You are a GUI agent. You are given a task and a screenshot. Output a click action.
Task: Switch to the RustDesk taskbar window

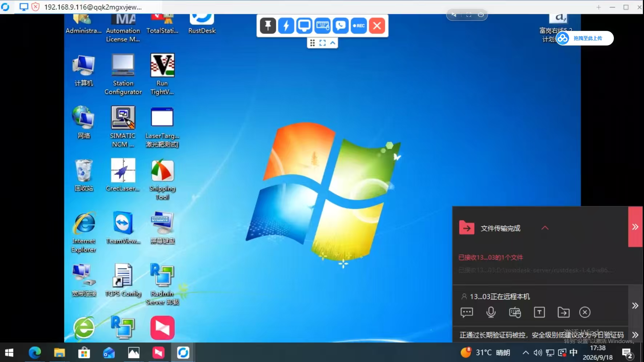183,353
